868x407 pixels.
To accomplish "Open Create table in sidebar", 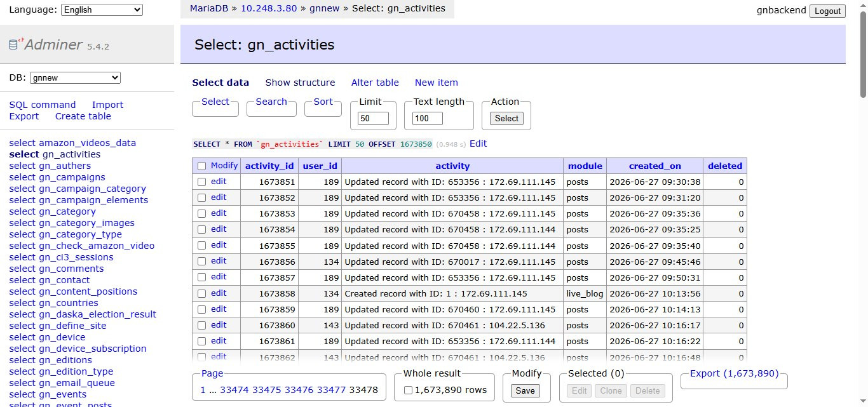I will coord(83,116).
